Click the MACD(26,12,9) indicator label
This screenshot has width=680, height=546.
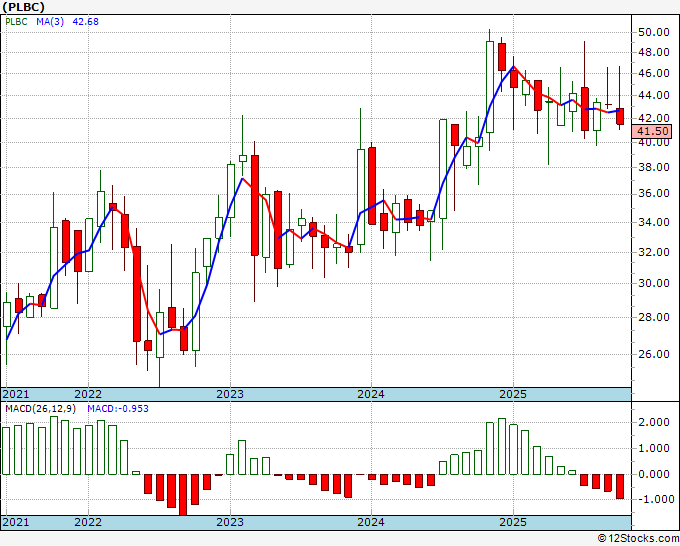pyautogui.click(x=40, y=409)
